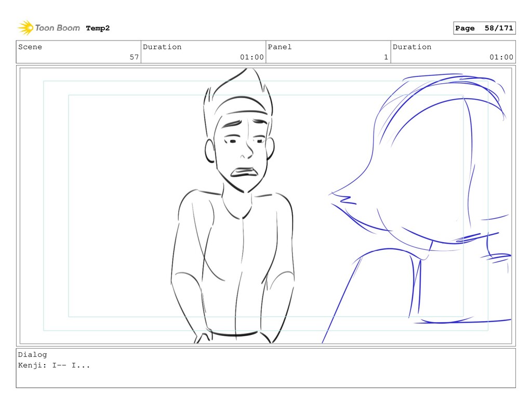Click the scene 'Duration' label next to Scene
This screenshot has width=532, height=412.
[x=162, y=47]
